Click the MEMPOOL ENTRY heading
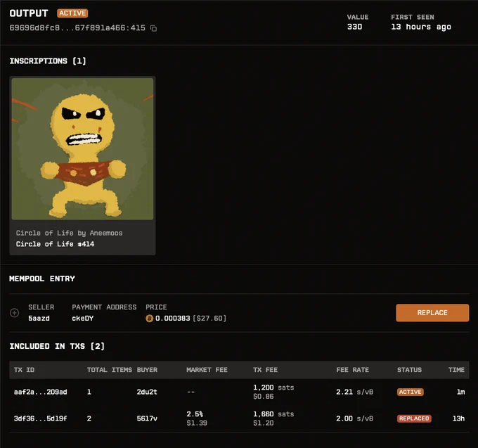 42,279
